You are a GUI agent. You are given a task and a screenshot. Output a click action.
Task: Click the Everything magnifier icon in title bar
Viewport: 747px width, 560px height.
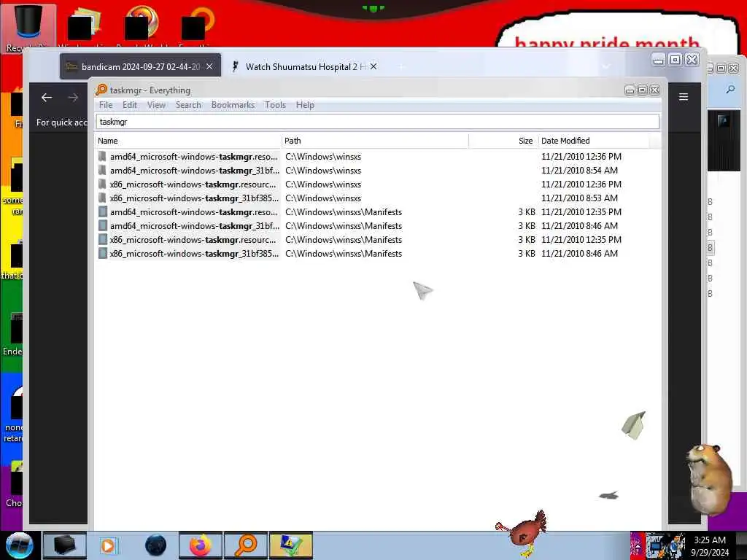click(x=101, y=90)
